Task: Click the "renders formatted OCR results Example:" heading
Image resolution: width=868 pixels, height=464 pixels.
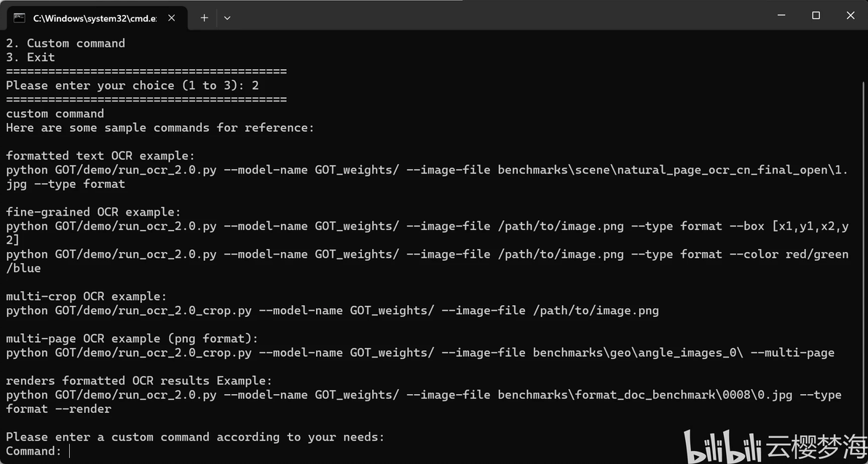Action: point(139,381)
